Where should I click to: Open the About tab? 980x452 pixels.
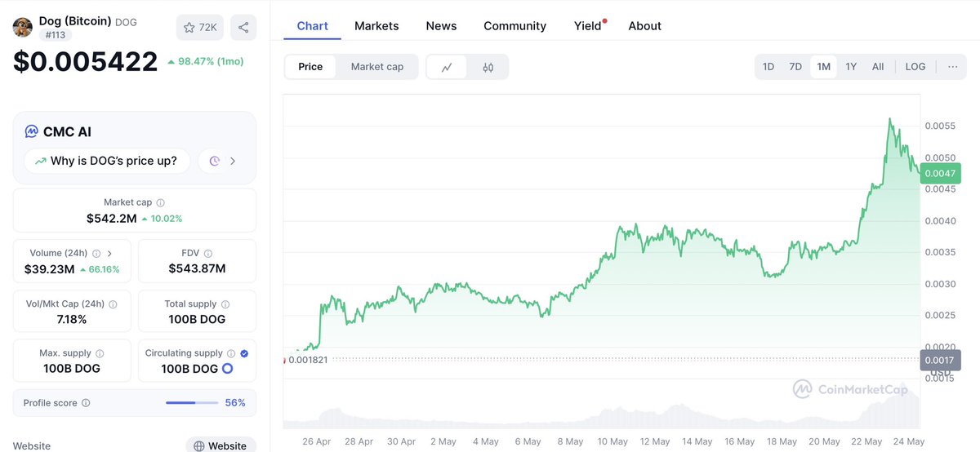[644, 26]
